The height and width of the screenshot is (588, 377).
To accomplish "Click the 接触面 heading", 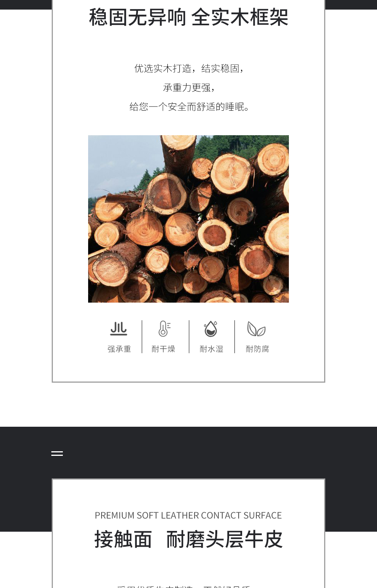I will click(123, 539).
